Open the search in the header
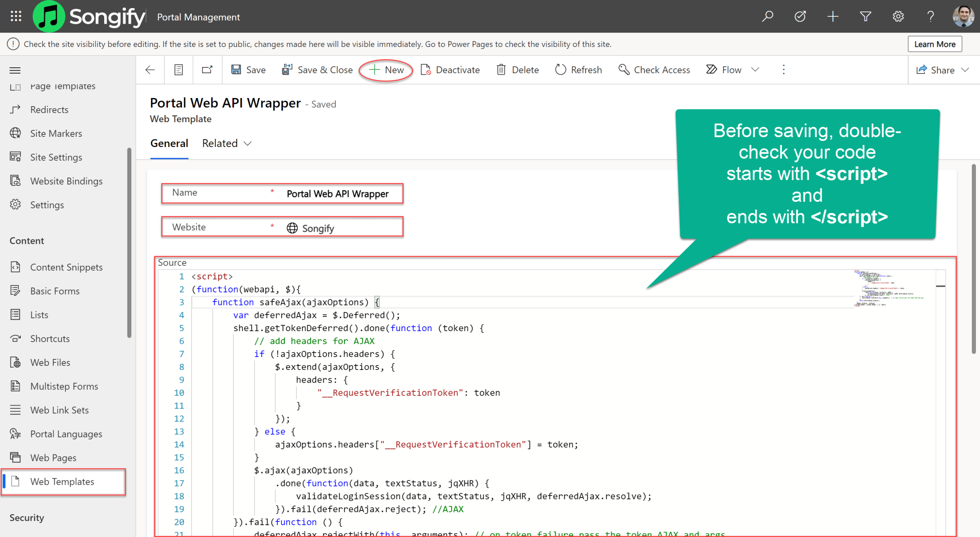The width and height of the screenshot is (980, 537). (x=768, y=16)
